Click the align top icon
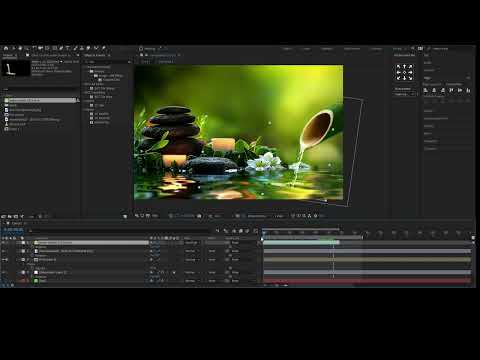The image size is (480, 360). [451, 90]
